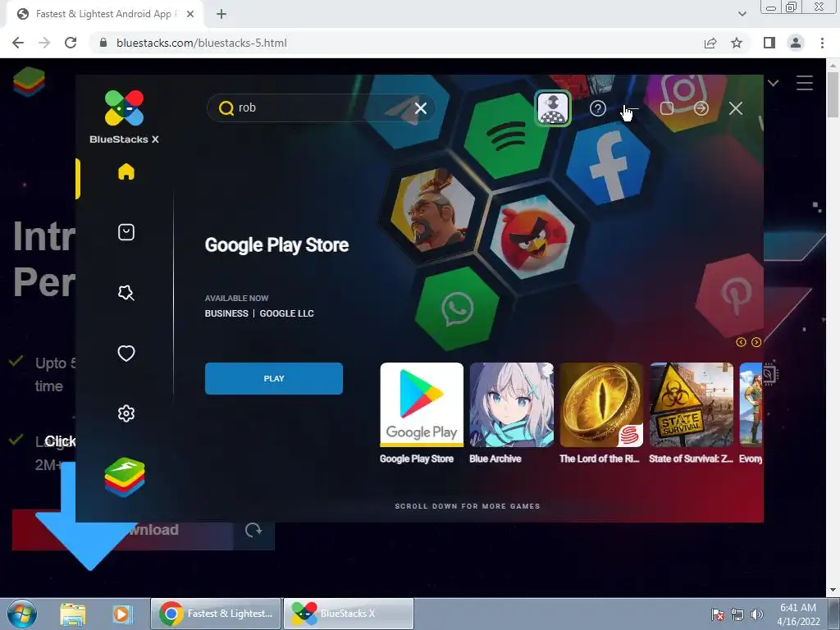Minimize the BlueStacks X window
This screenshot has width=840, height=630.
tap(632, 108)
